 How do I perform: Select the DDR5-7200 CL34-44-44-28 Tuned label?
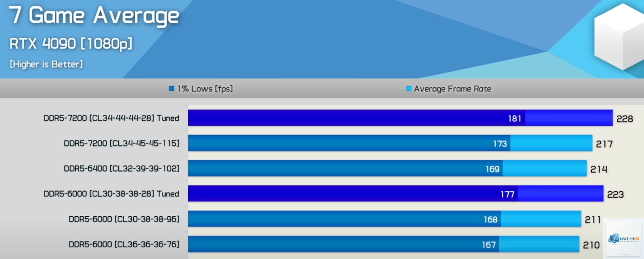(111, 118)
